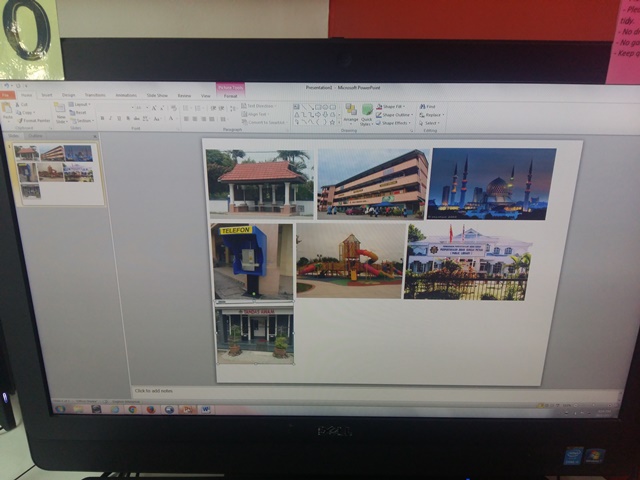Switch to Outline pane tab
640x480 pixels.
pos(36,136)
